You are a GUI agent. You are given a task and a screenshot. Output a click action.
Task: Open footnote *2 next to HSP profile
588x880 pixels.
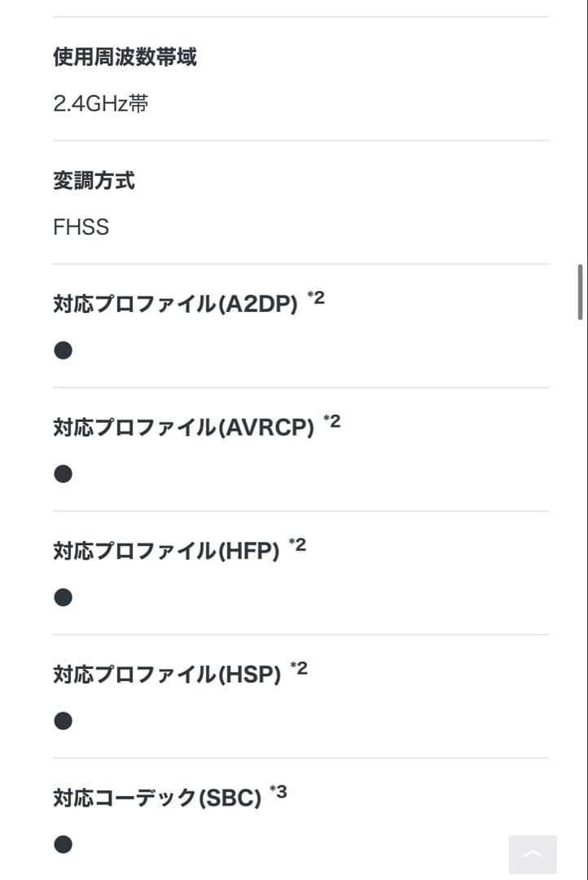[x=296, y=668]
